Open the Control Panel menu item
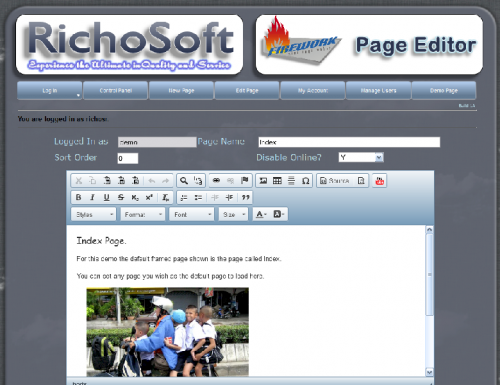500x385 pixels. pyautogui.click(x=116, y=90)
